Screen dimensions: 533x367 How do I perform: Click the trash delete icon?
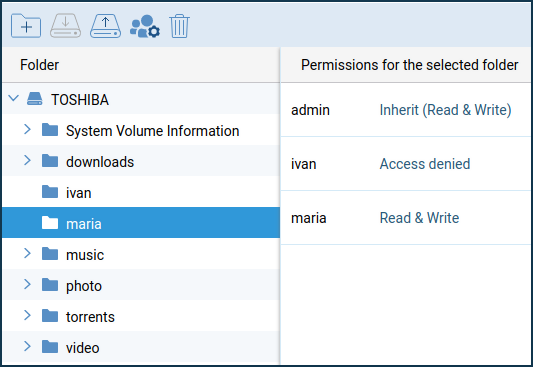[x=179, y=26]
